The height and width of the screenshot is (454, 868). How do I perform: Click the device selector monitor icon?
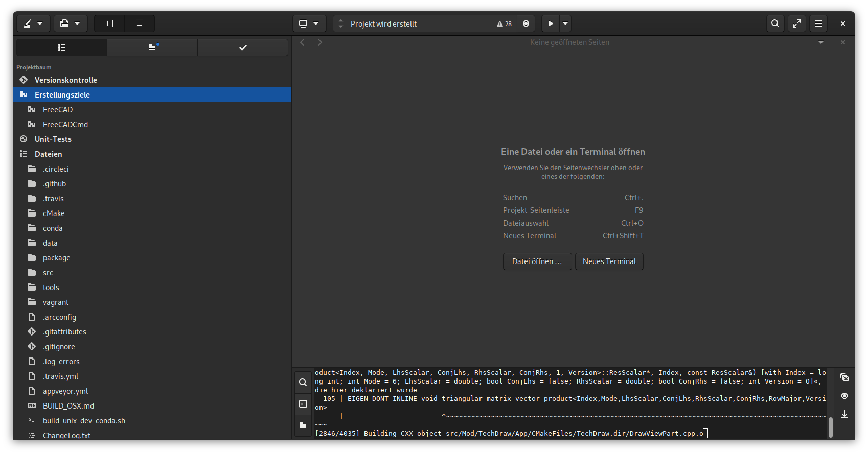pyautogui.click(x=303, y=23)
